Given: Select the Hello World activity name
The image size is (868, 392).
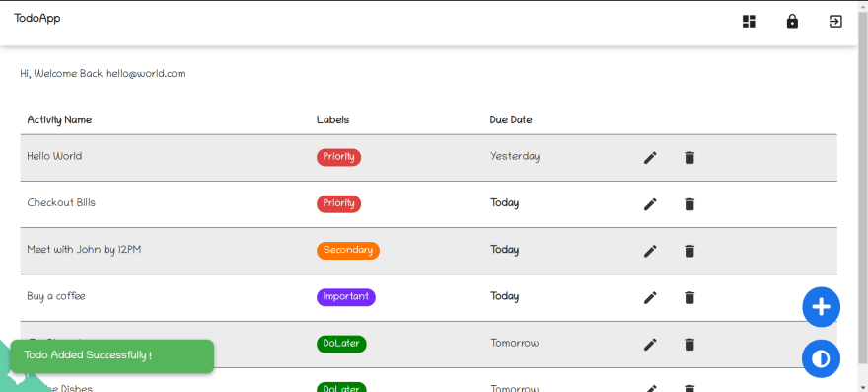Looking at the screenshot, I should (54, 156).
